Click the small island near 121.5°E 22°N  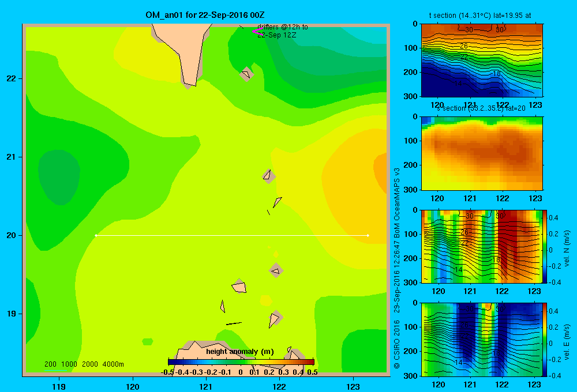(x=246, y=74)
